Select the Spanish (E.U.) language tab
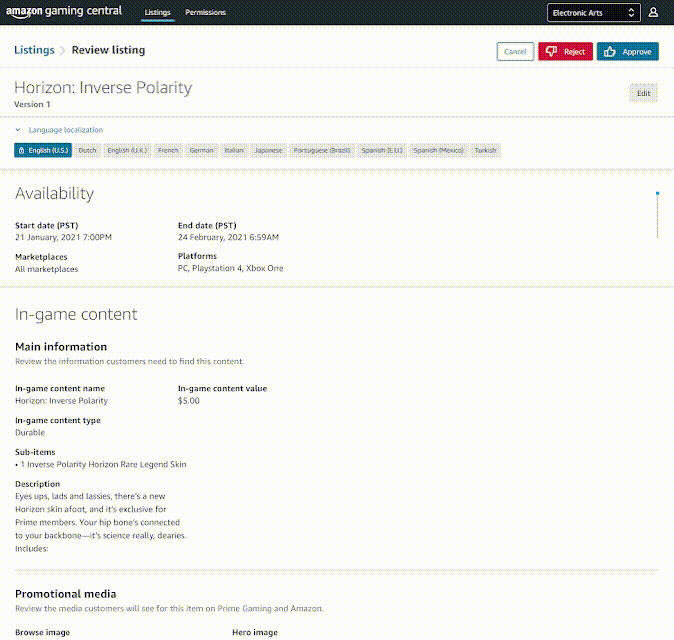The image size is (674, 640). (382, 150)
